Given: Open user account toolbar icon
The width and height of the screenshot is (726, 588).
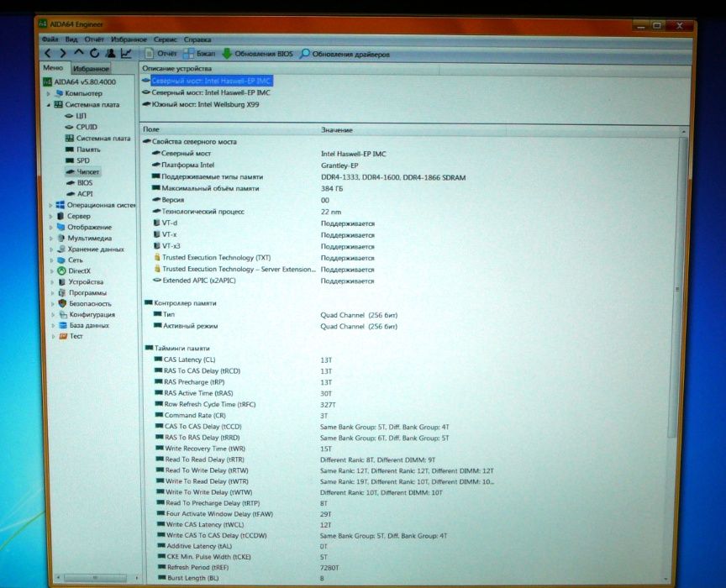Looking at the screenshot, I should pos(110,53).
